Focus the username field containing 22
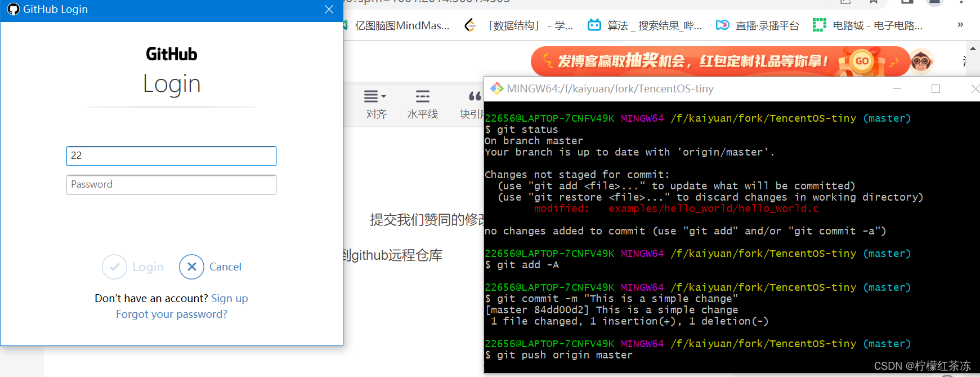 pyautogui.click(x=171, y=156)
